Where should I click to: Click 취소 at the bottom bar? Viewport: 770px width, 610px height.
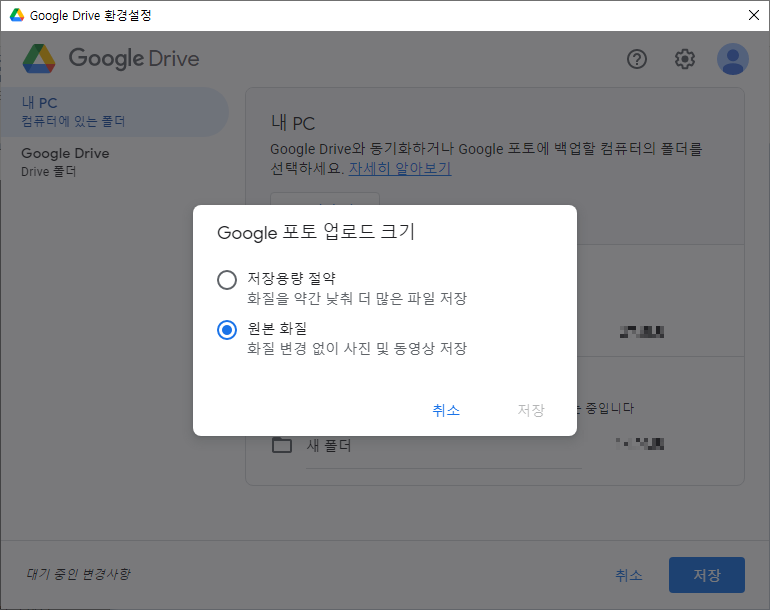[x=629, y=575]
